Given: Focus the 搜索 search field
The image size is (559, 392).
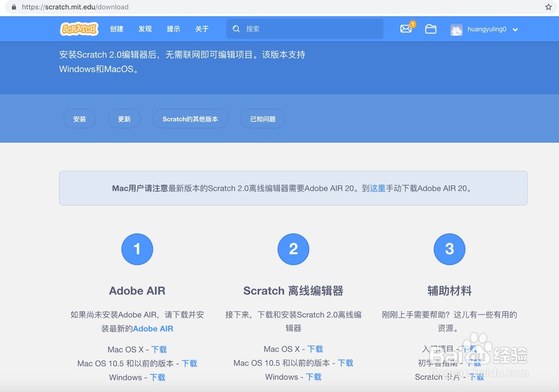Looking at the screenshot, I should 305,29.
